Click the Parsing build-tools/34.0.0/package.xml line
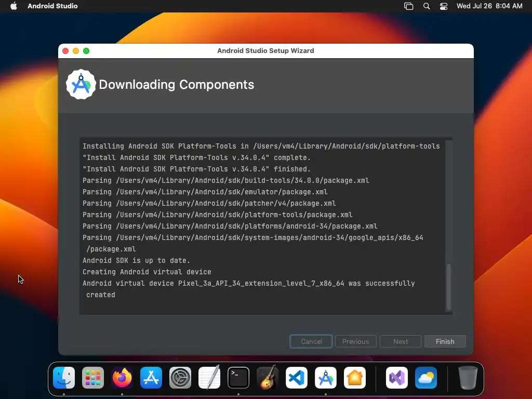This screenshot has height=399, width=532. pos(225,180)
